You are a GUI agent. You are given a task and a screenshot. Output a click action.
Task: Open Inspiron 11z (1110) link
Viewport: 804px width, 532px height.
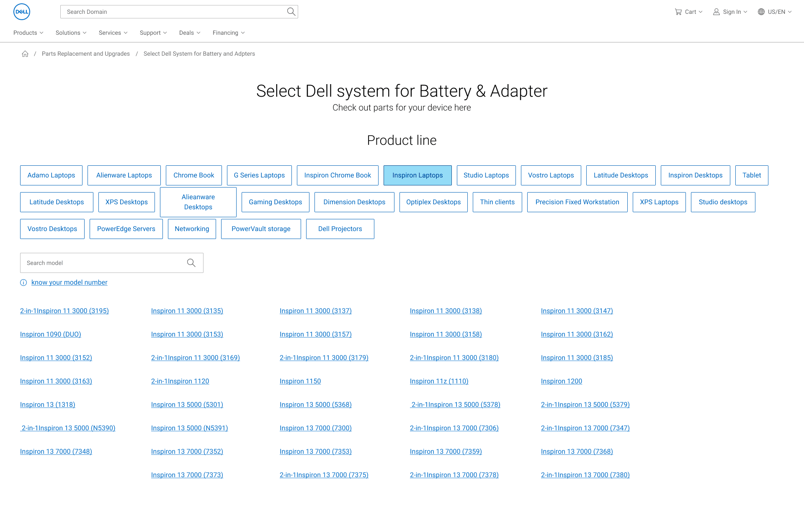point(439,381)
